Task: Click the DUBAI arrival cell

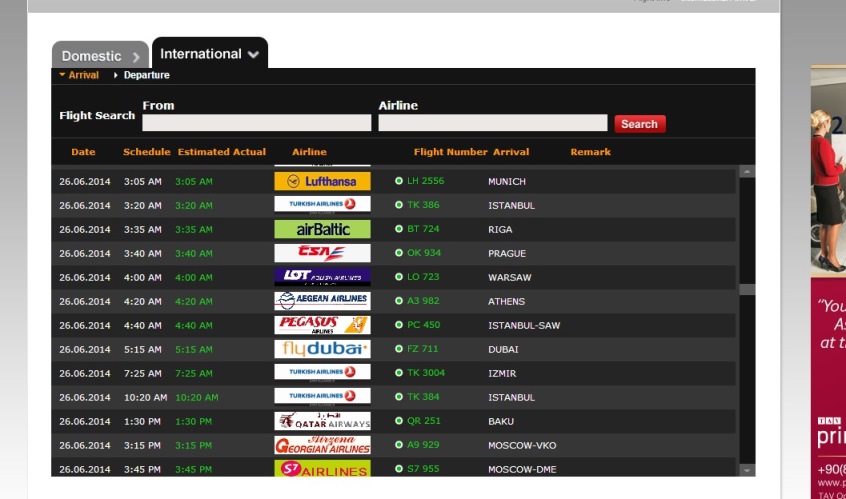Action: tap(503, 350)
